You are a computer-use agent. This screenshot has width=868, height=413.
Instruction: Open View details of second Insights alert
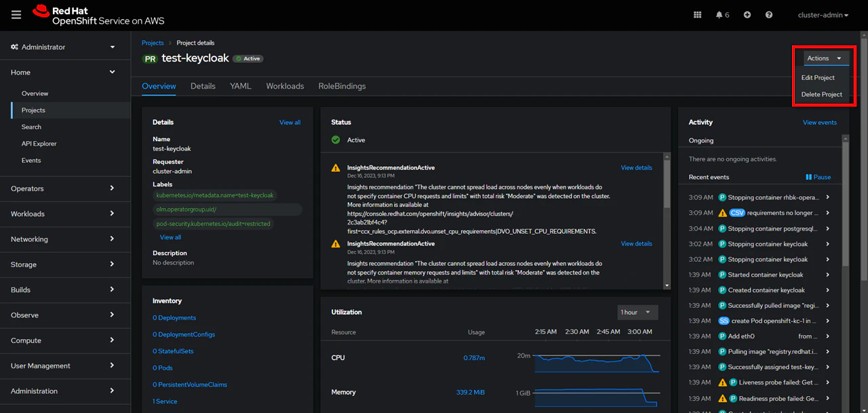[636, 243]
